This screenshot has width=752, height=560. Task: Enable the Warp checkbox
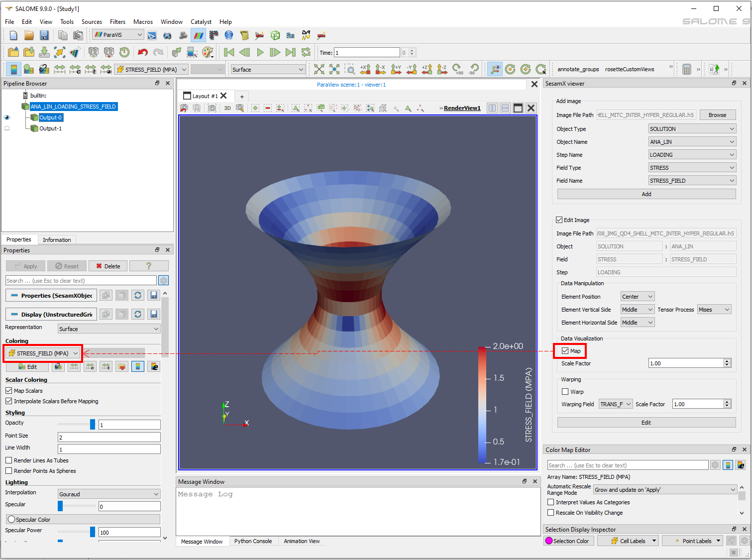(565, 392)
